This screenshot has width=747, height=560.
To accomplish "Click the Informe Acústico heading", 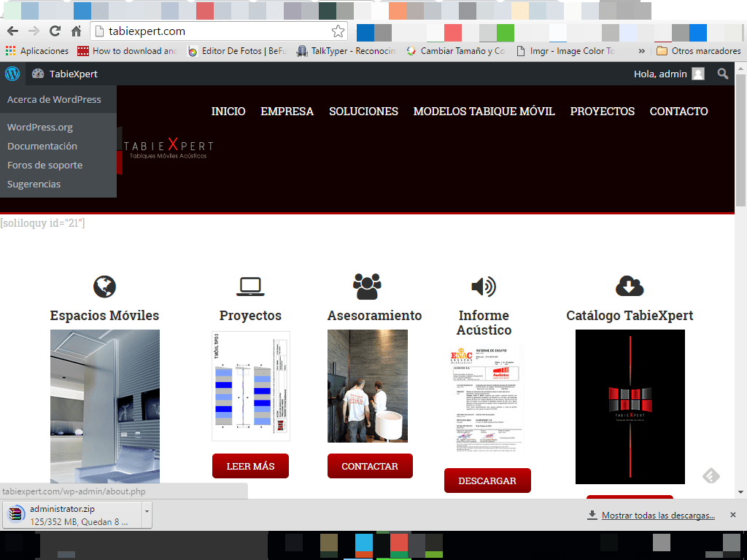I will [x=484, y=322].
